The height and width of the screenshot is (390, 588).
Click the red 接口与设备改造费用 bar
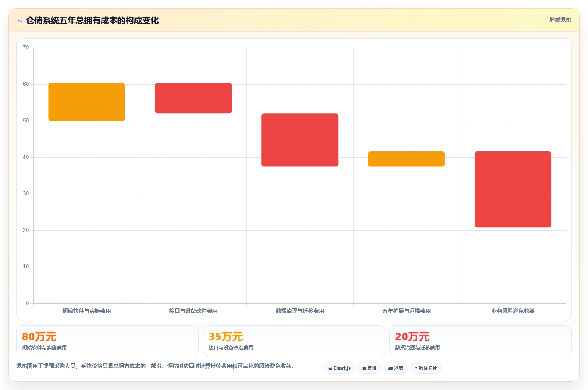193,98
